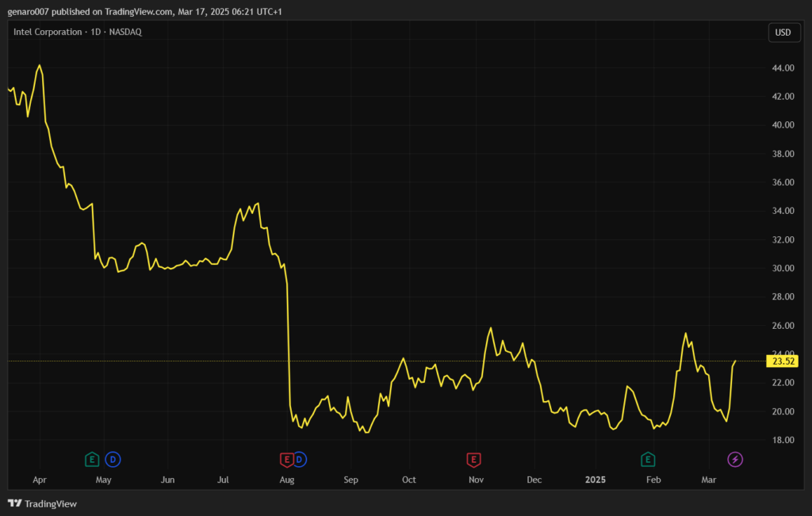Open the USD currency selector
Image resolution: width=812 pixels, height=516 pixels.
(783, 32)
